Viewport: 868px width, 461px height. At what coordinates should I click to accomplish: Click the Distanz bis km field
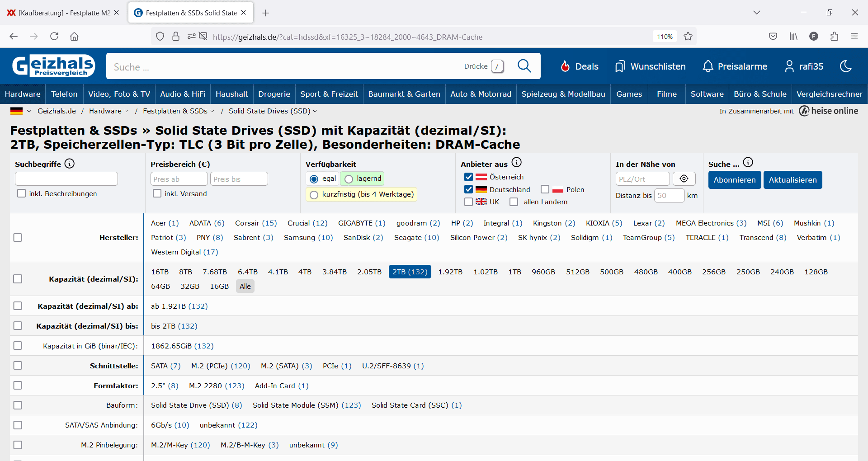click(x=669, y=196)
